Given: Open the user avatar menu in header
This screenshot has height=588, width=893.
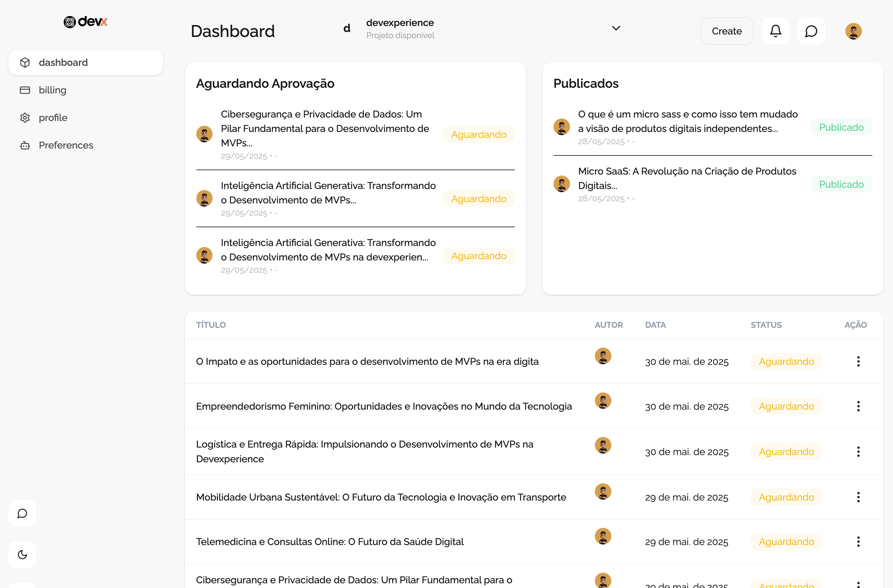Looking at the screenshot, I should point(853,31).
